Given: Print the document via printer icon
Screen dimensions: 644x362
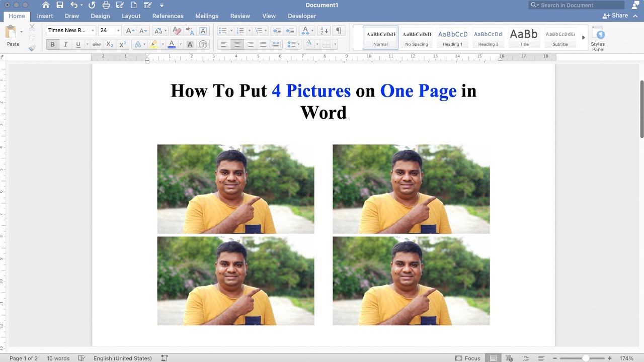Looking at the screenshot, I should point(106,5).
